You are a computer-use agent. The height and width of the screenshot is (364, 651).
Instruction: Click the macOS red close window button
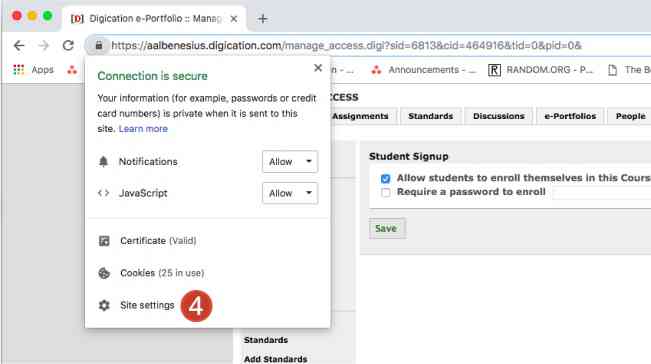coord(17,16)
